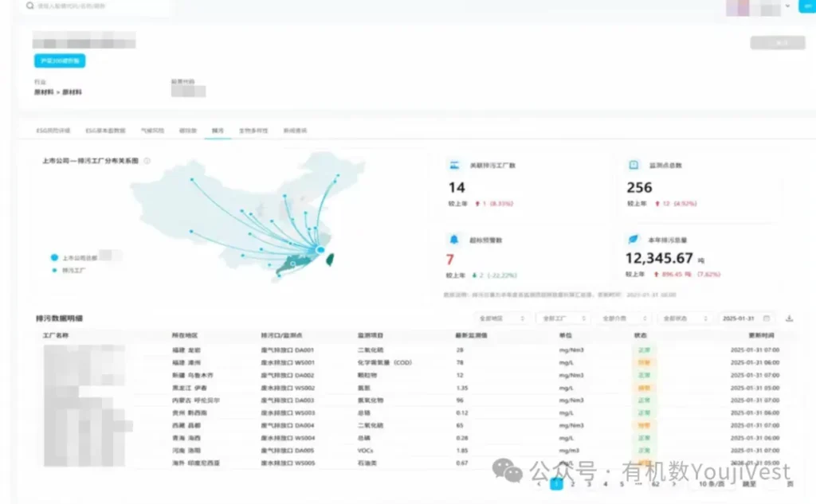Click the download icon above the emissions table
The height and width of the screenshot is (504, 816).
pos(789,318)
